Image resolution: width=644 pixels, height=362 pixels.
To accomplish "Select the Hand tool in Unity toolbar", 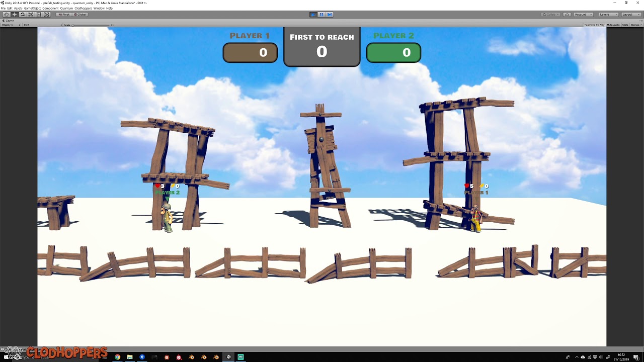I will [x=6, y=15].
